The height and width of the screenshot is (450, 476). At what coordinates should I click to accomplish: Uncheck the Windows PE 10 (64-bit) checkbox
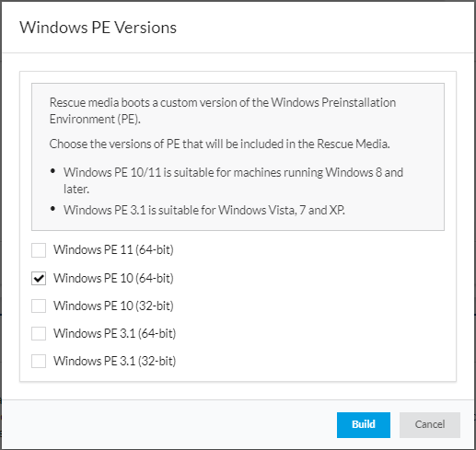(39, 278)
